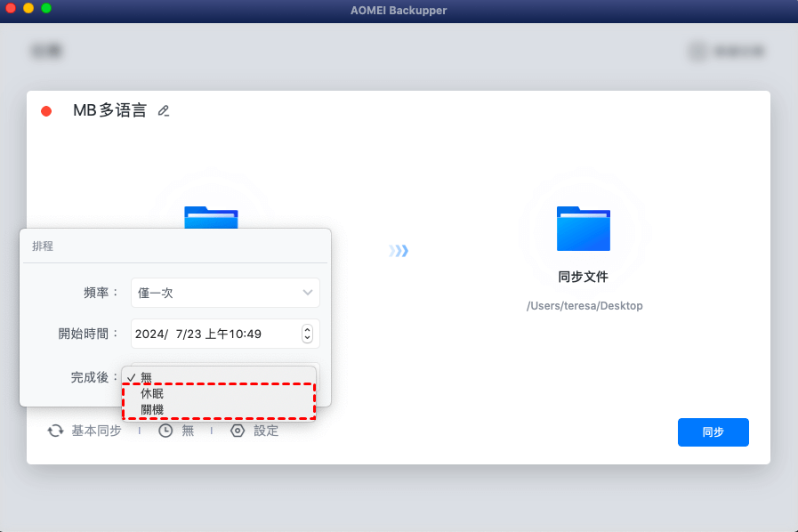This screenshot has width=798, height=532.
Task: Click the clock schedule icon
Action: [x=165, y=431]
